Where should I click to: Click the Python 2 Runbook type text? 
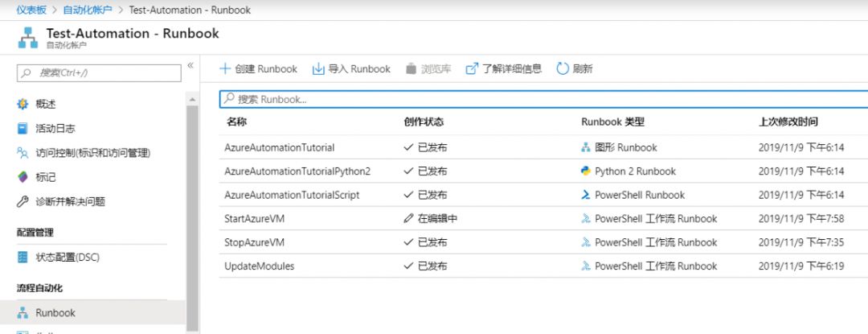635,171
